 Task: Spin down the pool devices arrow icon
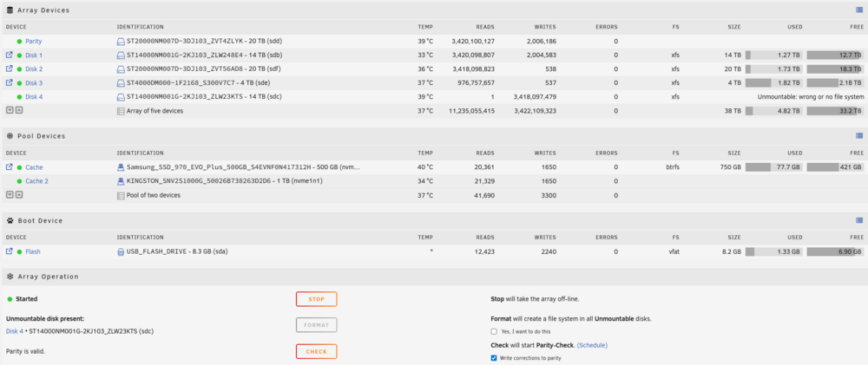click(9, 195)
